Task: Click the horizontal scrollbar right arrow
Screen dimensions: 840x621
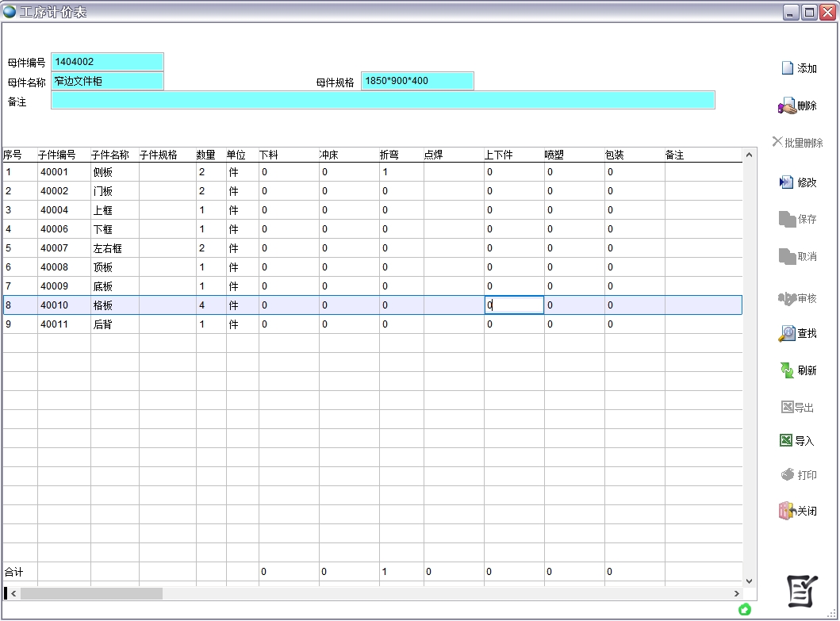Action: pyautogui.click(x=736, y=593)
